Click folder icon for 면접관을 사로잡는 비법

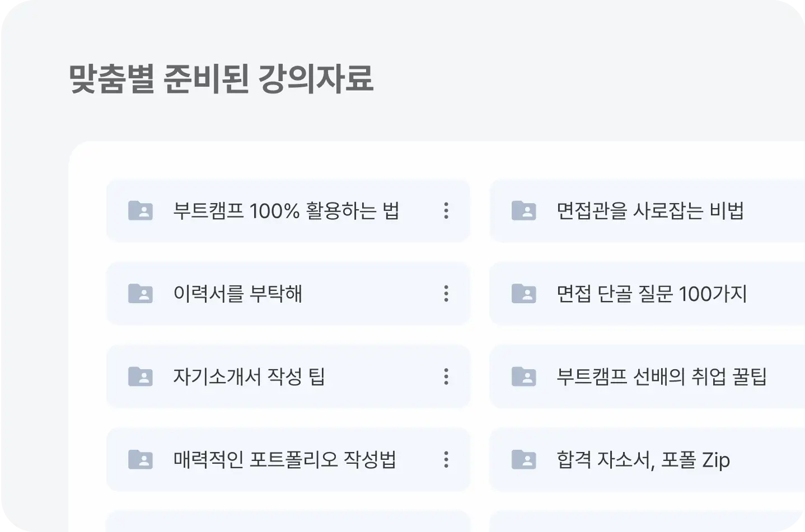pyautogui.click(x=524, y=211)
